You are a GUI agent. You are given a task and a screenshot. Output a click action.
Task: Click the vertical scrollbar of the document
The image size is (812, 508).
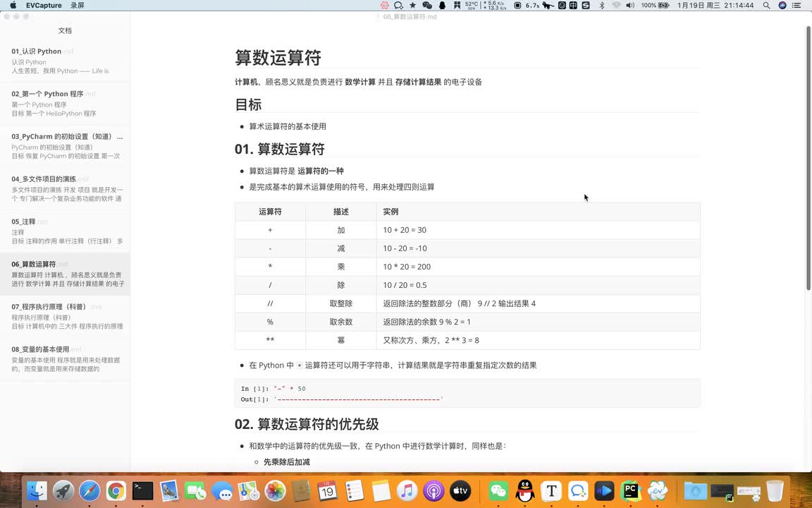pos(808,158)
